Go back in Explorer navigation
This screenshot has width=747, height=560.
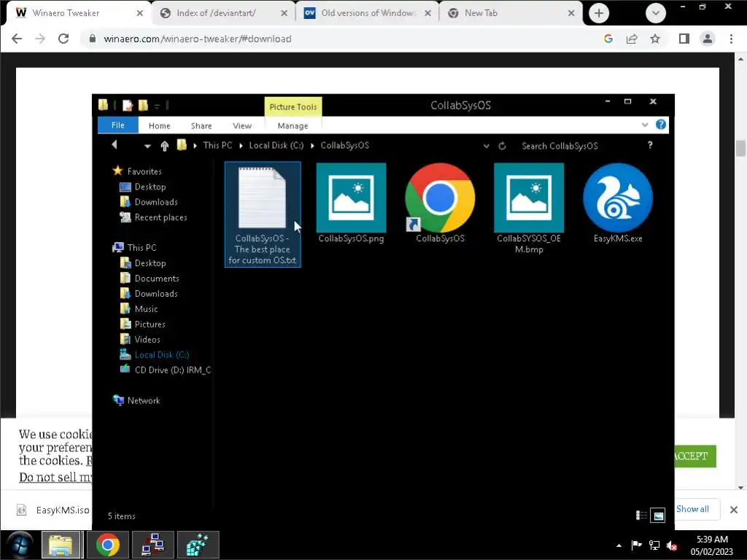pos(115,145)
